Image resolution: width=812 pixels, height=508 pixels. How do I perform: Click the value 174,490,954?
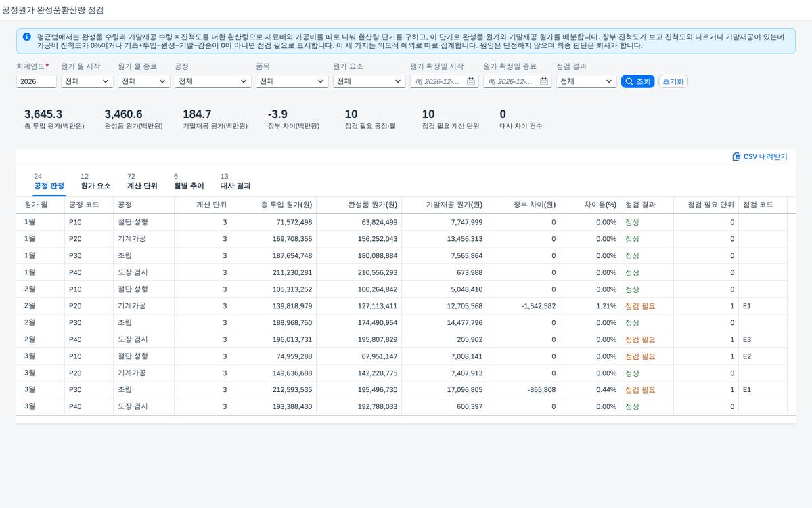(378, 323)
